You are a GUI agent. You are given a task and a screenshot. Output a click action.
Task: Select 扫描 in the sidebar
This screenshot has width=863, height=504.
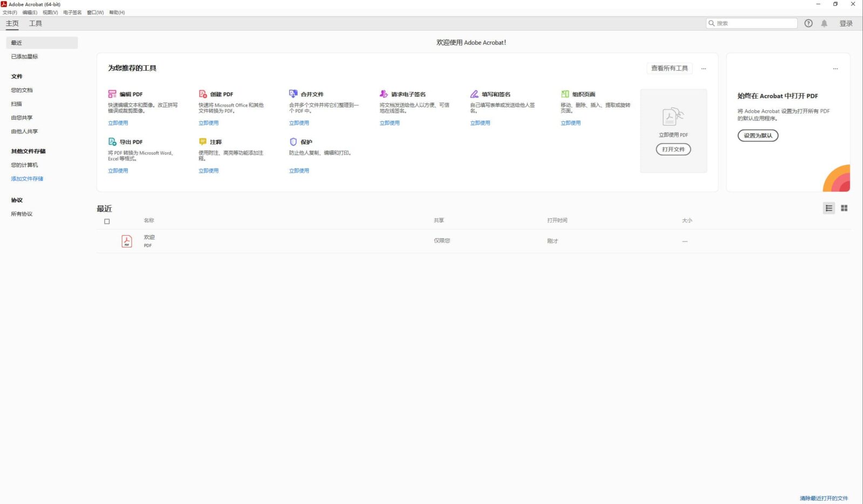(x=17, y=104)
